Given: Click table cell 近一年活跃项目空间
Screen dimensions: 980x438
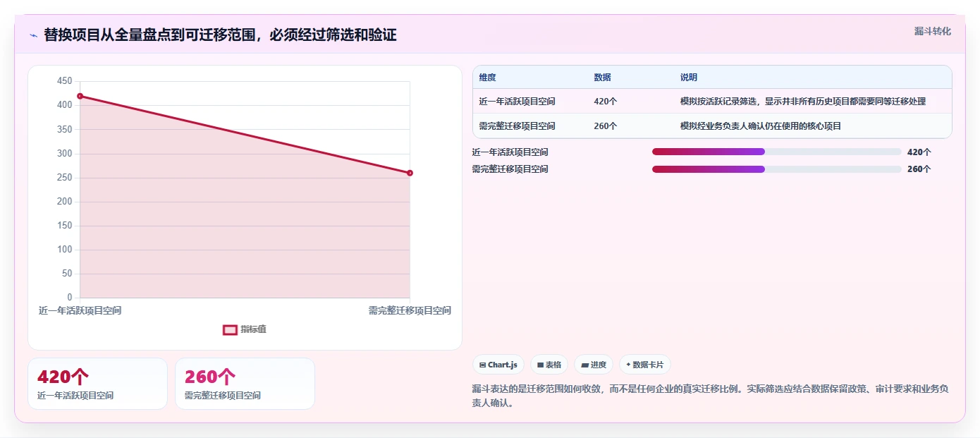Looking at the screenshot, I should click(x=517, y=102).
